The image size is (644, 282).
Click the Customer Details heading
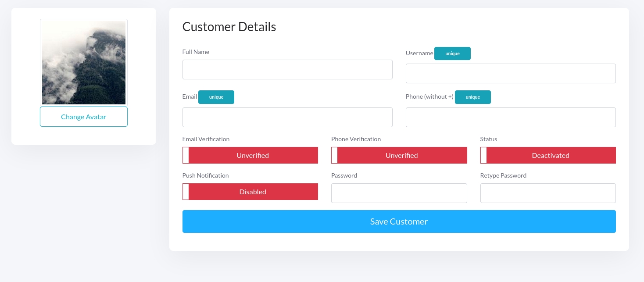[x=229, y=27]
